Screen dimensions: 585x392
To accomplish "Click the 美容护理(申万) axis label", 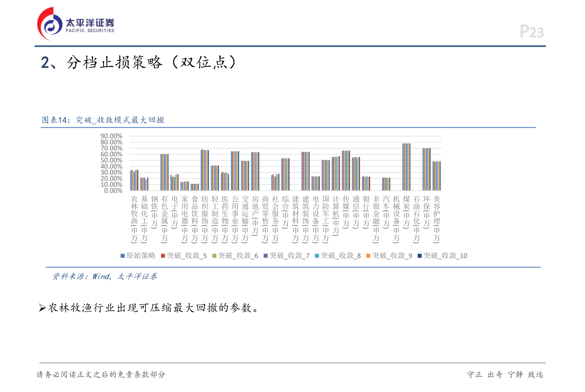I will pyautogui.click(x=437, y=219).
